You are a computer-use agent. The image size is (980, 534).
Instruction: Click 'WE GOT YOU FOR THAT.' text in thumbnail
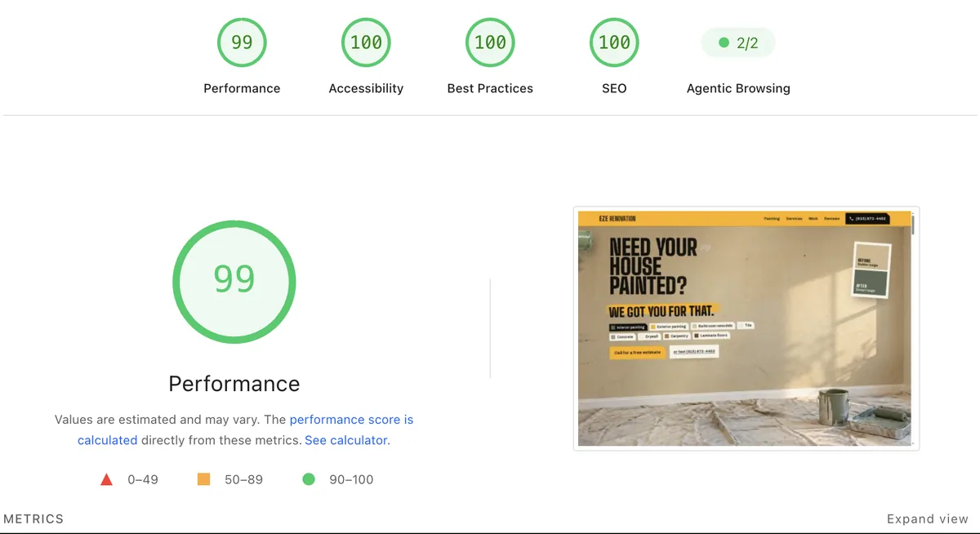pos(661,311)
